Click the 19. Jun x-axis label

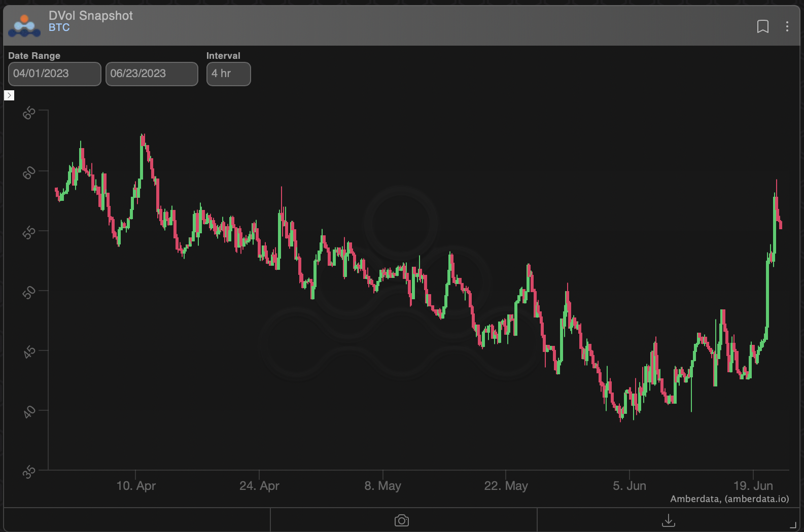pos(753,486)
